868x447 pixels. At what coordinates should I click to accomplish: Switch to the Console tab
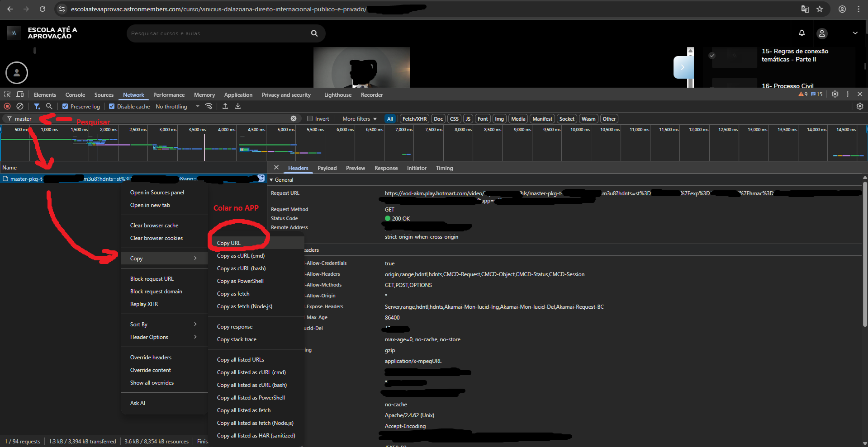75,95
